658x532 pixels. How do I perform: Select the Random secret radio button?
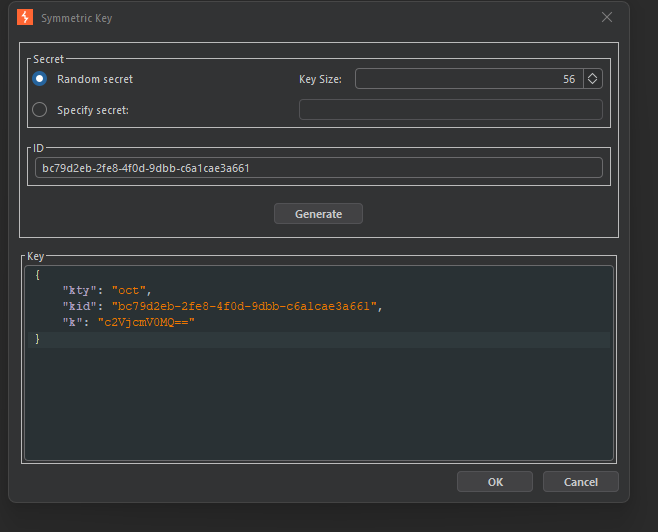coord(40,79)
